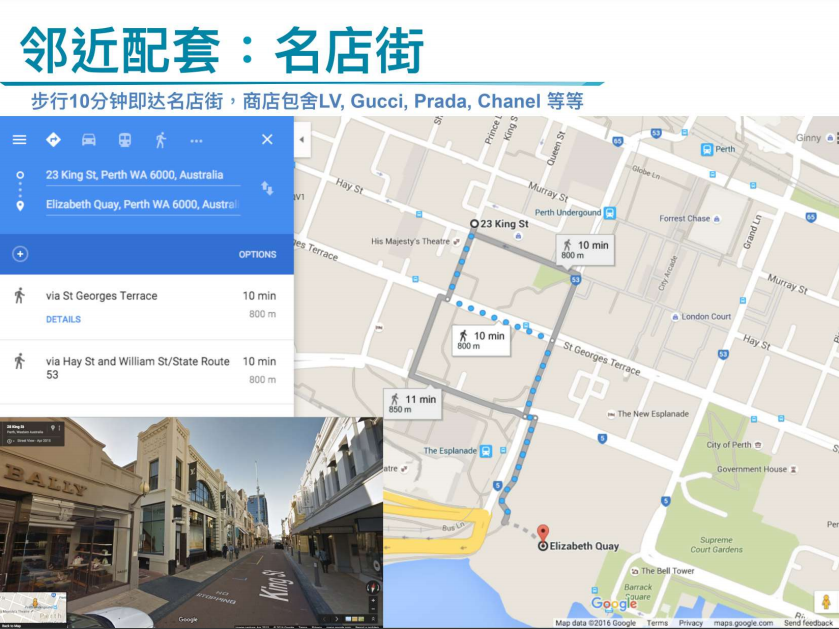Click The Esplanade station icon

(486, 451)
